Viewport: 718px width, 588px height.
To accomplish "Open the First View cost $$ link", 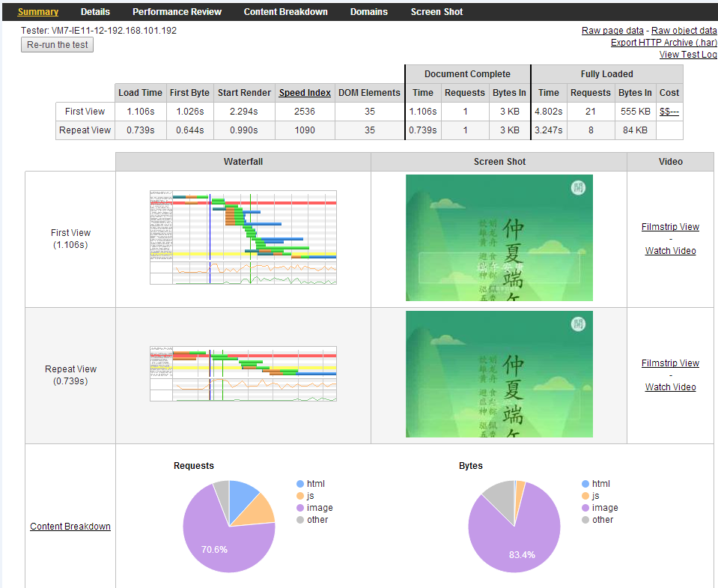I will tap(669, 112).
